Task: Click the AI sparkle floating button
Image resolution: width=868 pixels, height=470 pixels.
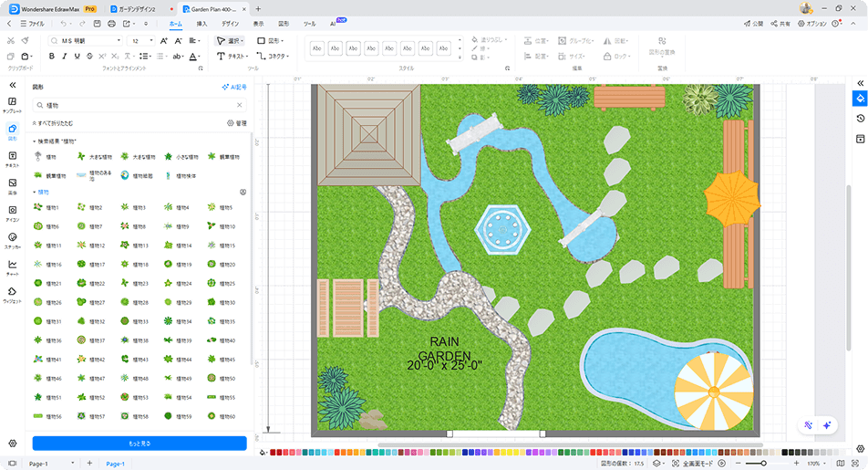Action: pyautogui.click(x=827, y=425)
